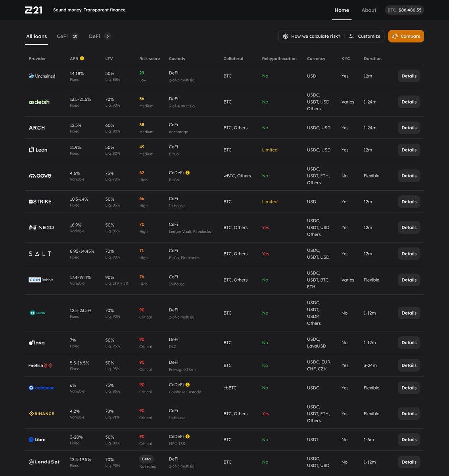
Task: Open How we calculate risk
Action: coord(311,36)
